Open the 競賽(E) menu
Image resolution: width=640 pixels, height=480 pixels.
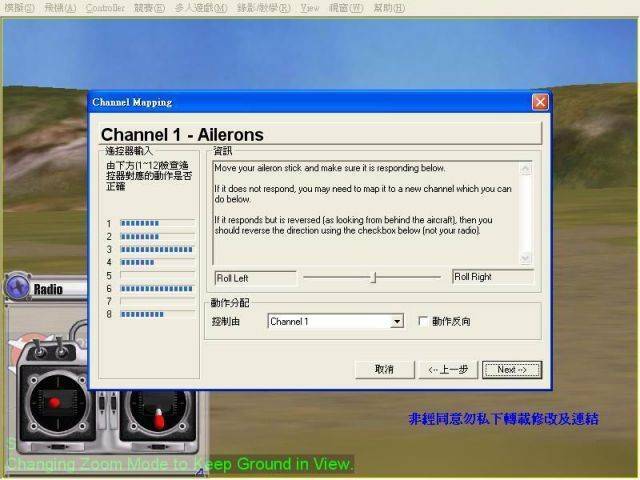tap(150, 8)
